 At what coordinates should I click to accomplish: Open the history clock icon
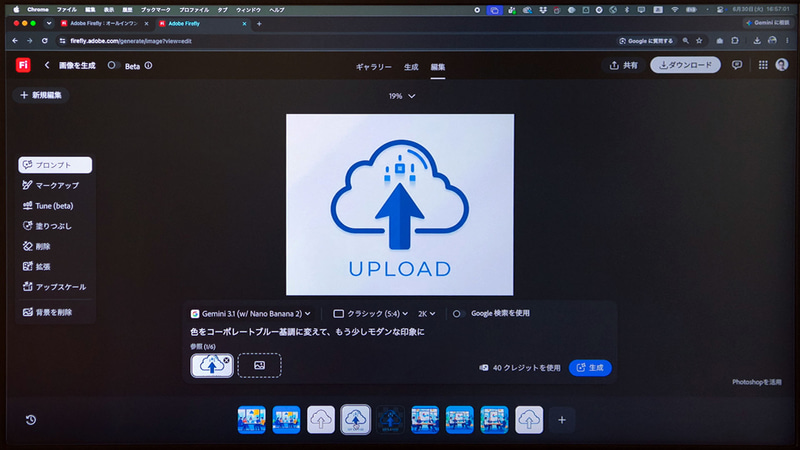(x=31, y=420)
